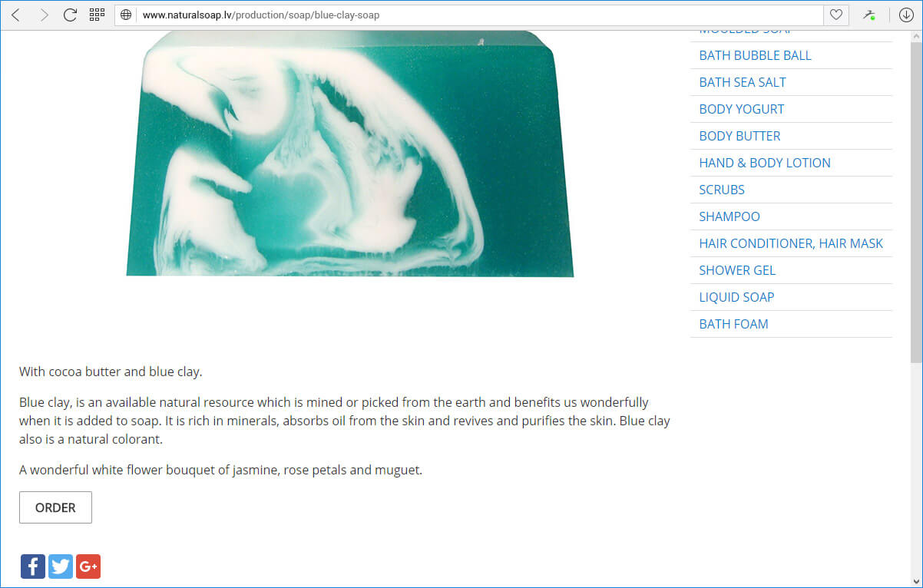Open HAIR CONDITIONER, HAIR MASK category
The height and width of the screenshot is (588, 923).
pos(791,243)
